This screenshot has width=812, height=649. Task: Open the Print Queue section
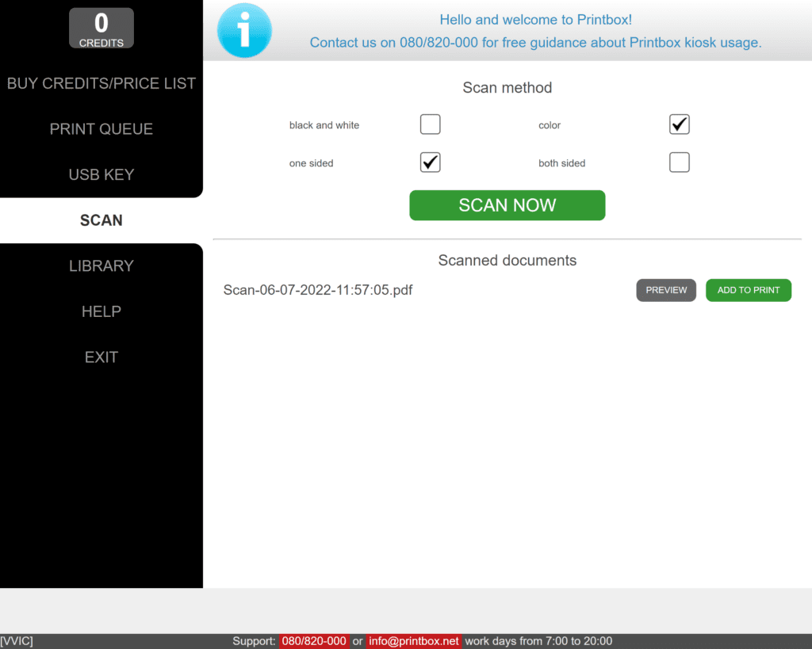[x=101, y=129]
